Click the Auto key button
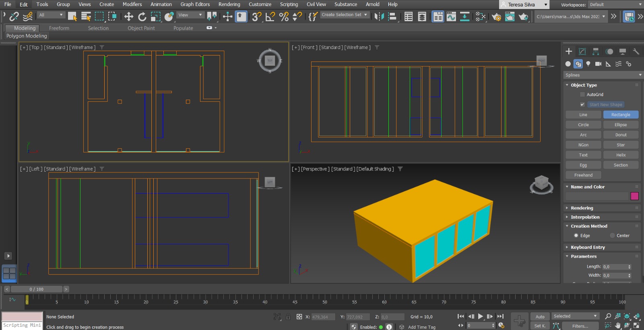This screenshot has width=644, height=330. 540,317
